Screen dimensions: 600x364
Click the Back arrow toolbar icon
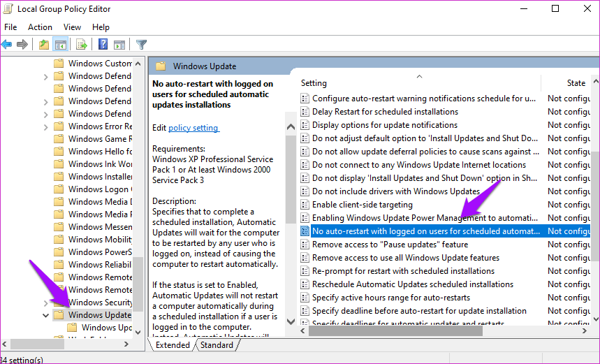pyautogui.click(x=6, y=45)
